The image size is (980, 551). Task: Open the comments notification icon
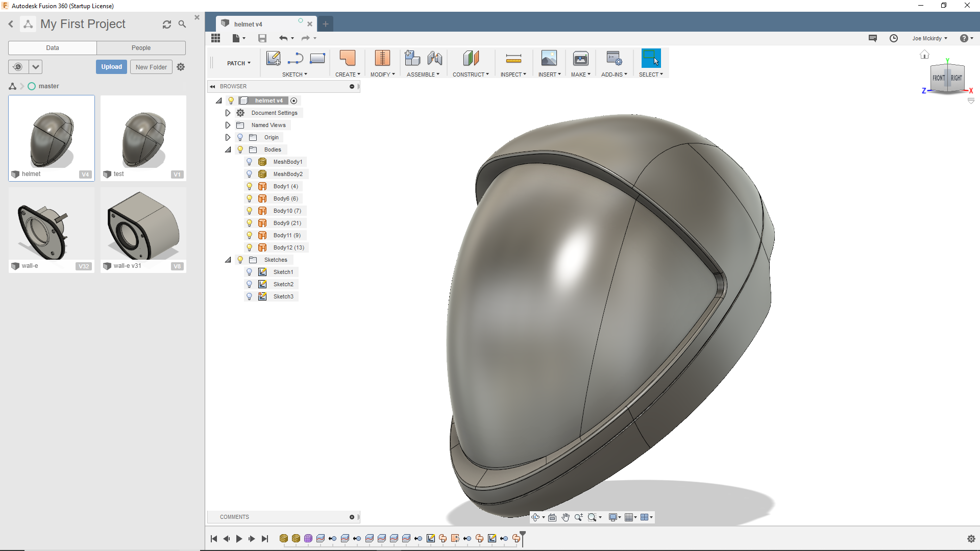[873, 38]
